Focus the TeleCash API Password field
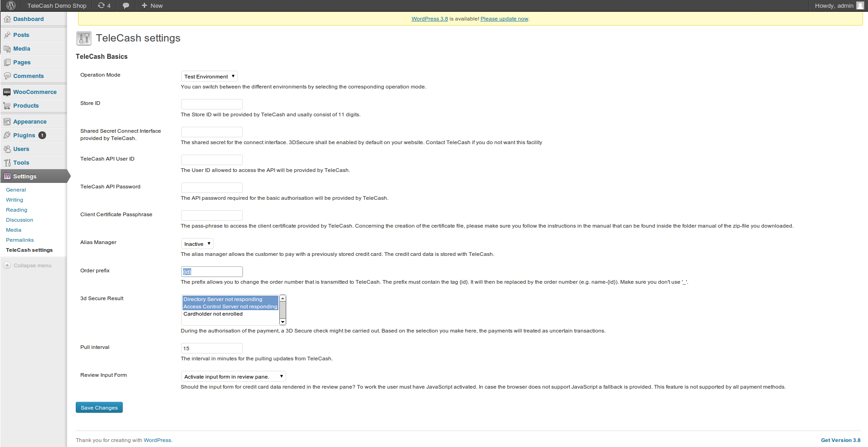The height and width of the screenshot is (447, 868). coord(212,187)
